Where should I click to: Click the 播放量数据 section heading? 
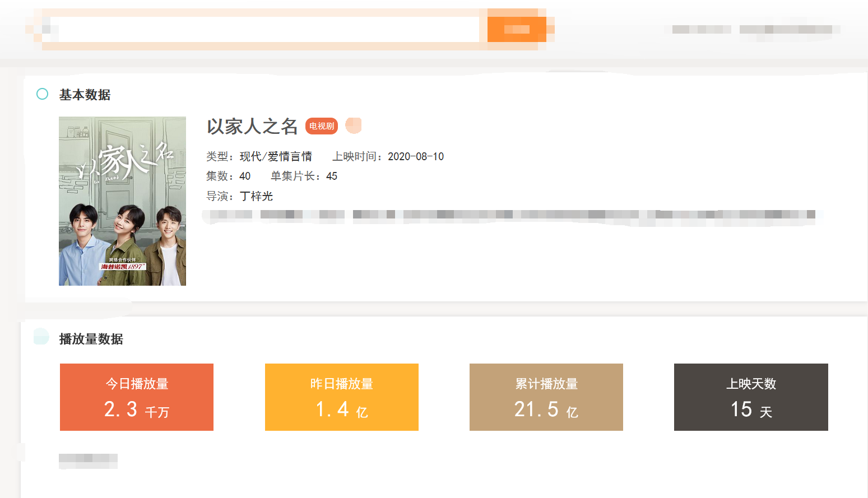(x=91, y=339)
